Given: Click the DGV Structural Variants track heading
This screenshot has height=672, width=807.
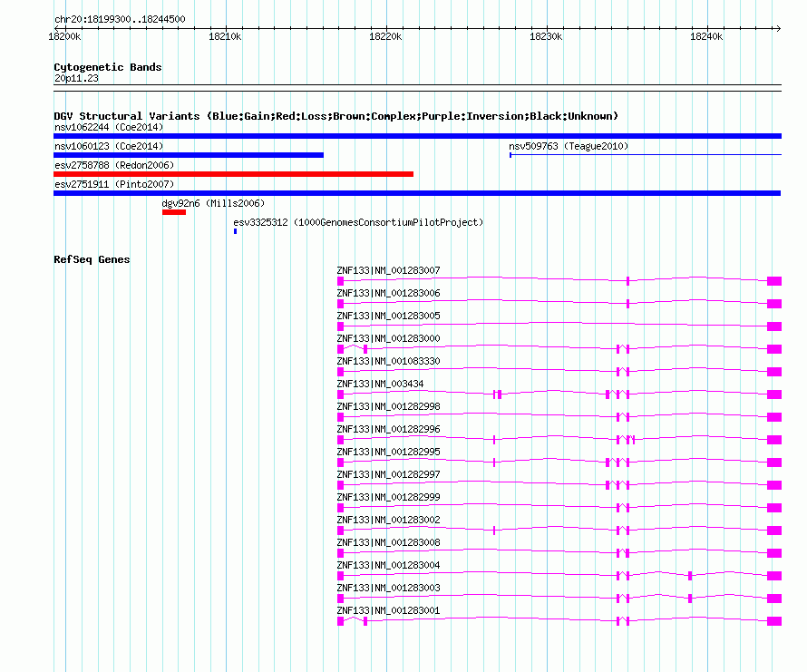Looking at the screenshot, I should point(335,116).
